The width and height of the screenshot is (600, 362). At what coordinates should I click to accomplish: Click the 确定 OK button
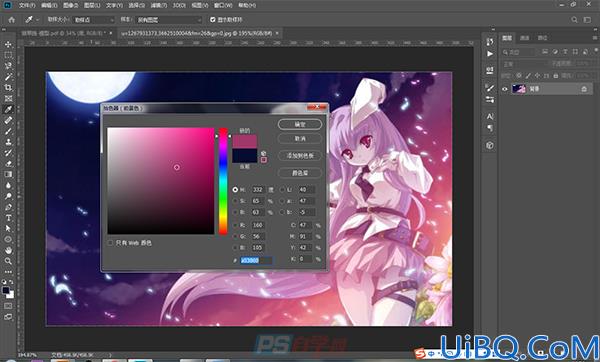300,124
